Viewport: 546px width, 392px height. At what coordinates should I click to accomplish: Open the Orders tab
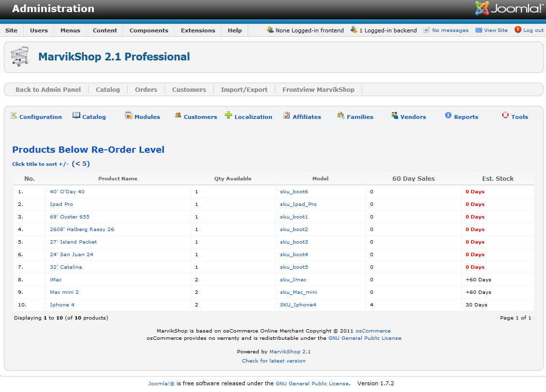point(146,89)
